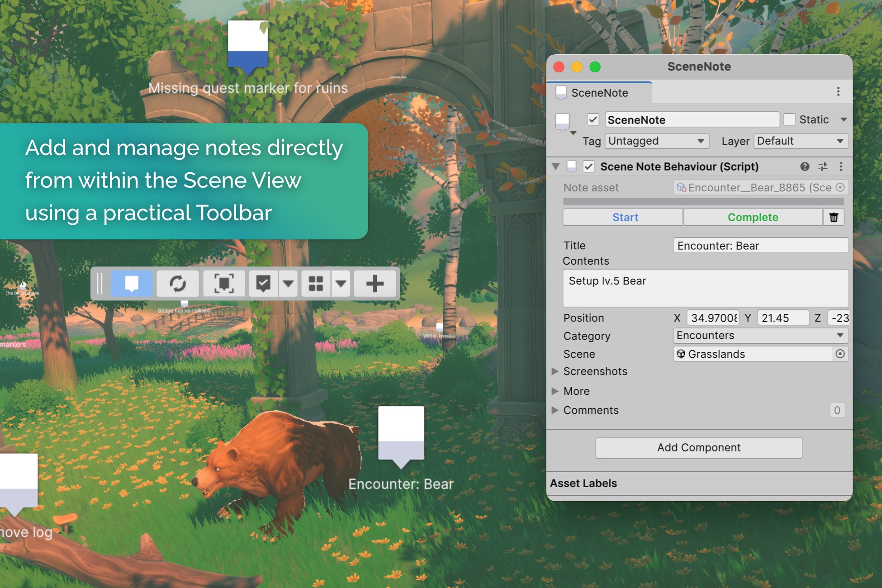This screenshot has width=882, height=588.
Task: Click the plus icon to add note
Action: point(375,284)
